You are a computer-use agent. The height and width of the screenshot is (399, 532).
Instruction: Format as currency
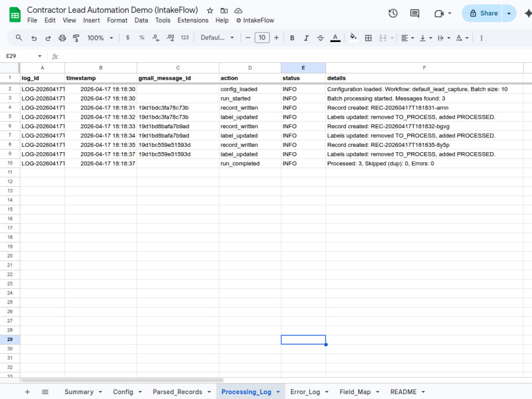[128, 38]
